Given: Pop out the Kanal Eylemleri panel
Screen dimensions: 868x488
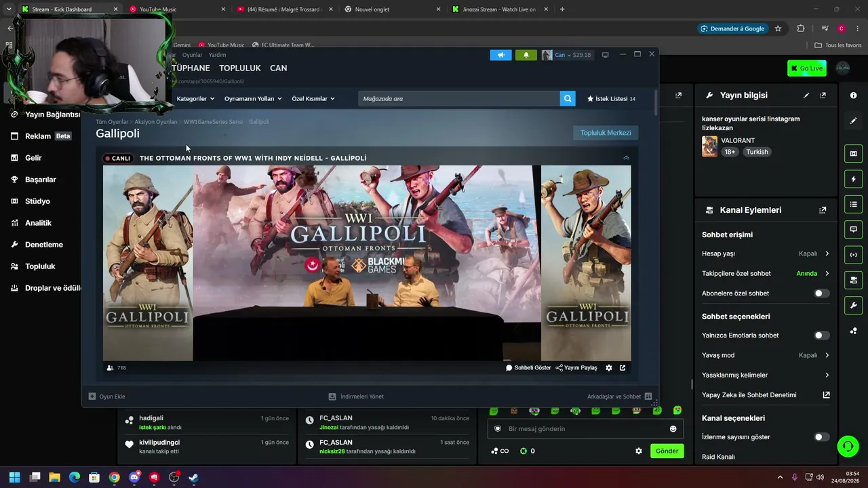Looking at the screenshot, I should click(x=823, y=210).
